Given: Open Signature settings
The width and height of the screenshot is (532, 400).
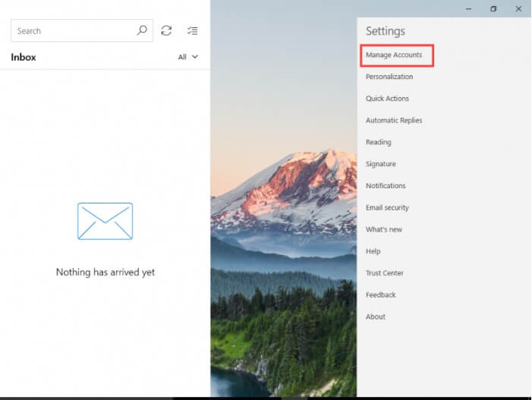Looking at the screenshot, I should (381, 164).
